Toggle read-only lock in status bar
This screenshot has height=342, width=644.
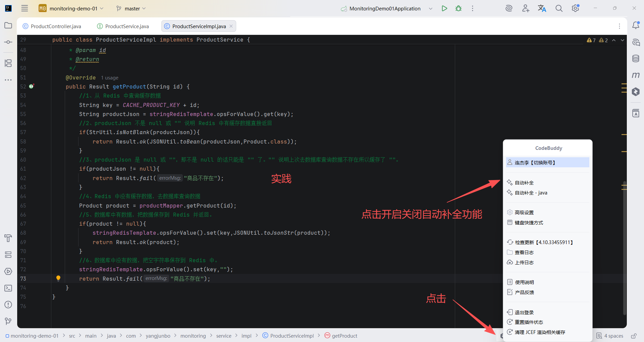(x=634, y=336)
